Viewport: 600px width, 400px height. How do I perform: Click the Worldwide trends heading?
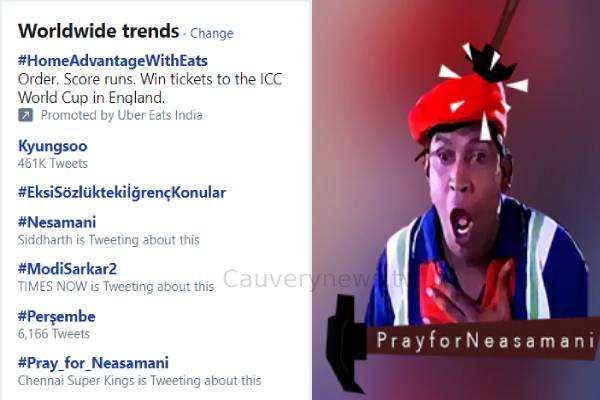pos(99,31)
